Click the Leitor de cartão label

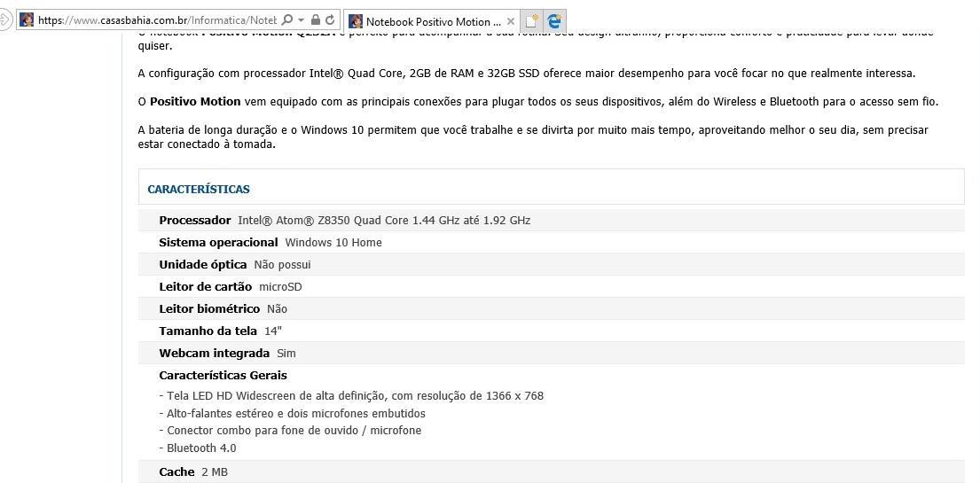(205, 287)
